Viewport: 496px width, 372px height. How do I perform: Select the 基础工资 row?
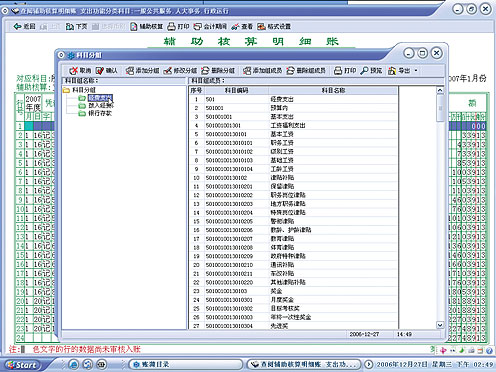[x=293, y=160]
